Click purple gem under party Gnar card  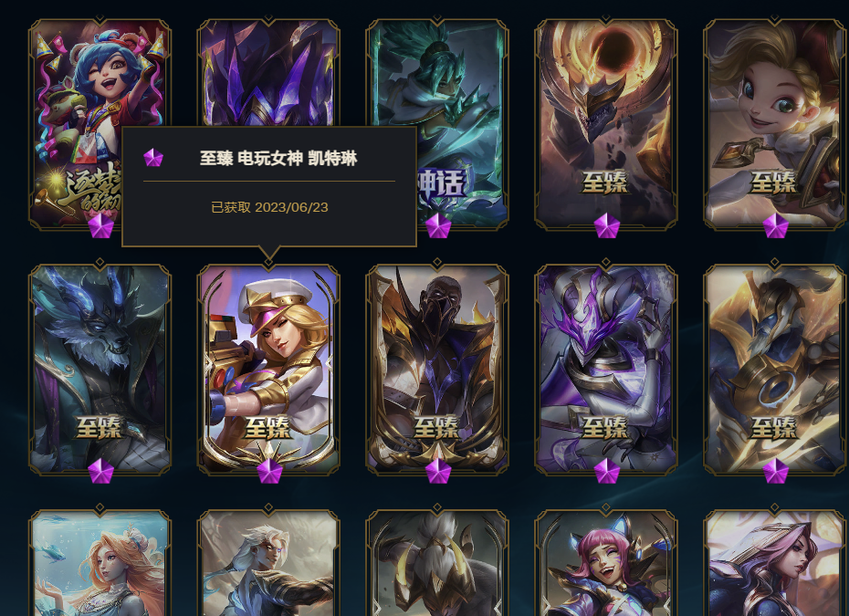pos(100,225)
